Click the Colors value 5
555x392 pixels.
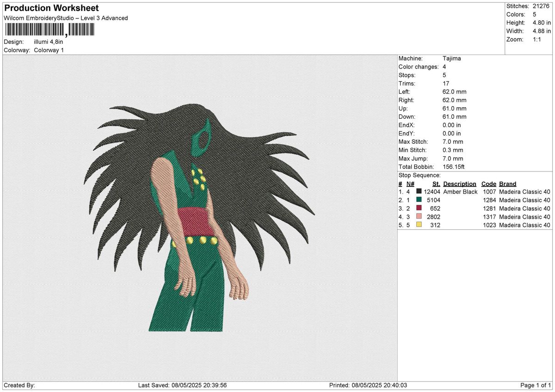pos(535,14)
